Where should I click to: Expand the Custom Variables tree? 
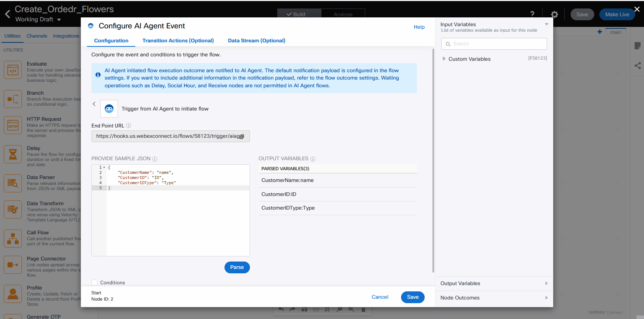pyautogui.click(x=444, y=59)
